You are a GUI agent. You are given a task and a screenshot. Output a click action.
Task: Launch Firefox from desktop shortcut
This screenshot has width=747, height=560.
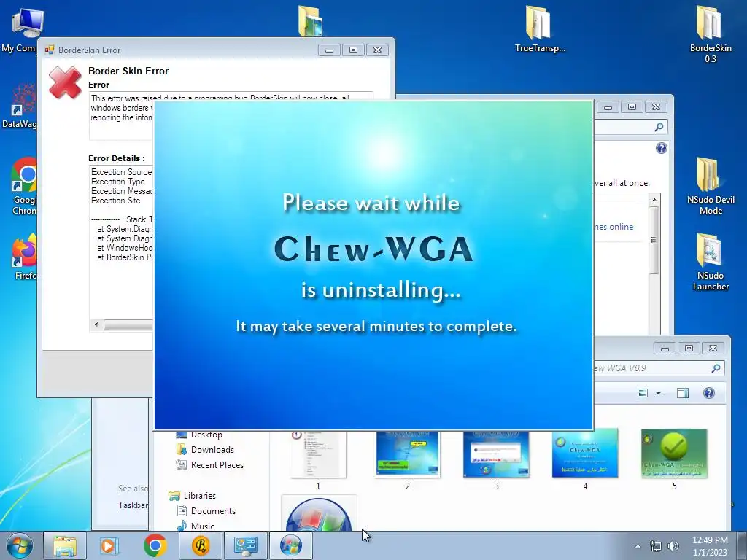[25, 257]
